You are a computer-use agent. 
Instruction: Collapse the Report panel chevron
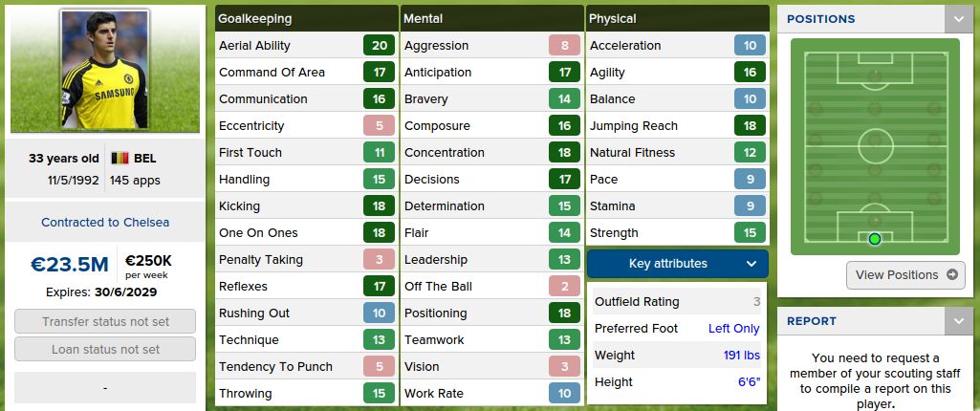click(957, 321)
